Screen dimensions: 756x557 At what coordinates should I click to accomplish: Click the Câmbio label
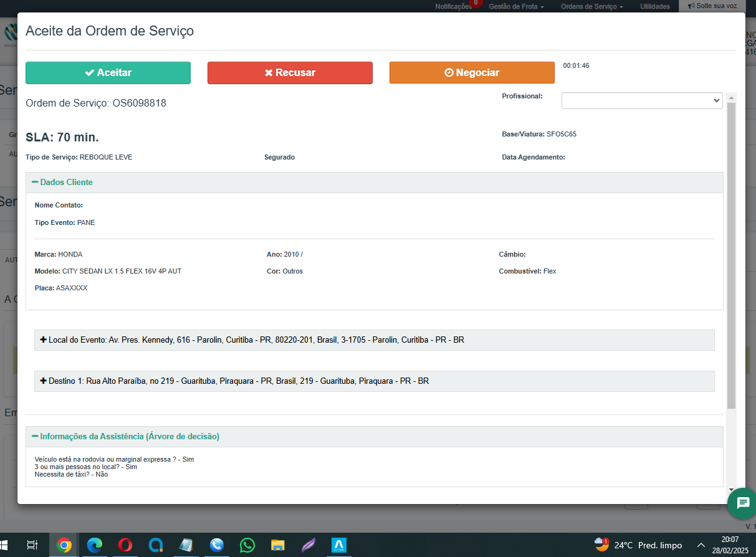(x=512, y=254)
